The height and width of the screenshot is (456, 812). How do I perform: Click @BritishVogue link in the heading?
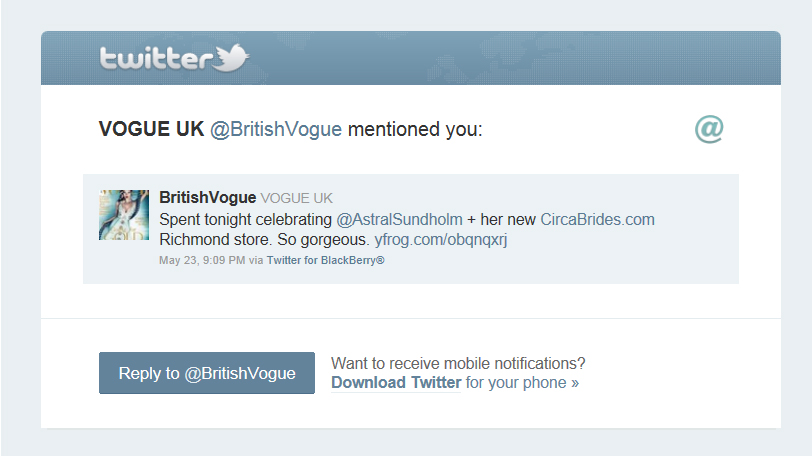click(x=276, y=129)
